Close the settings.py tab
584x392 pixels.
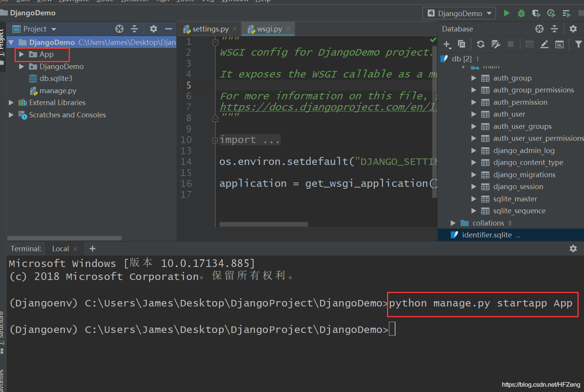[x=235, y=29]
